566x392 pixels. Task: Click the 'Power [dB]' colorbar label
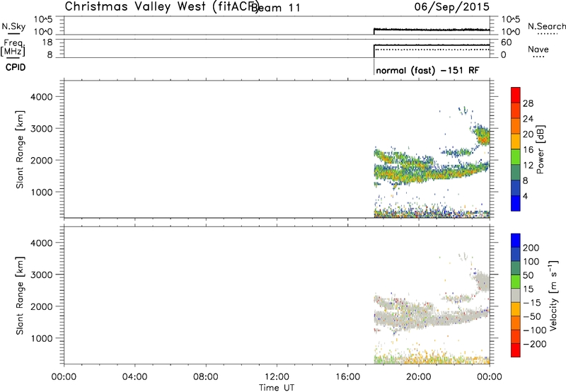540,149
